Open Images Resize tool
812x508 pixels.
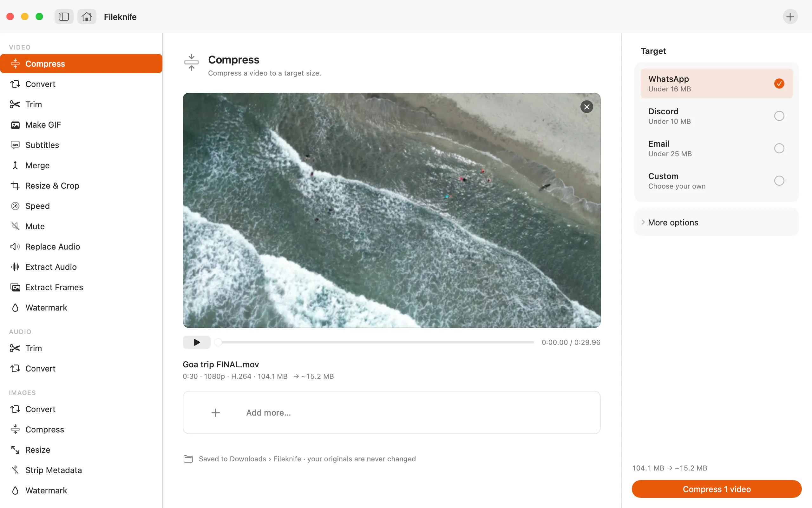click(81, 450)
